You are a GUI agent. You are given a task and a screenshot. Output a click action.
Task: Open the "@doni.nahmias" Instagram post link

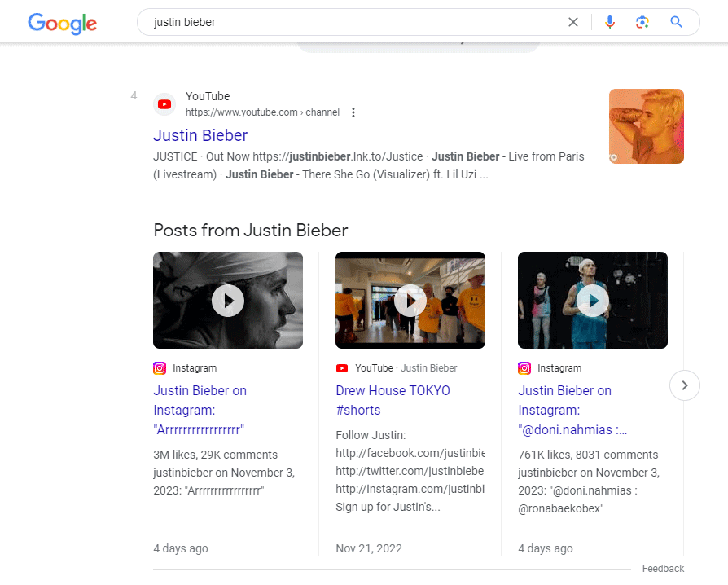tap(572, 411)
